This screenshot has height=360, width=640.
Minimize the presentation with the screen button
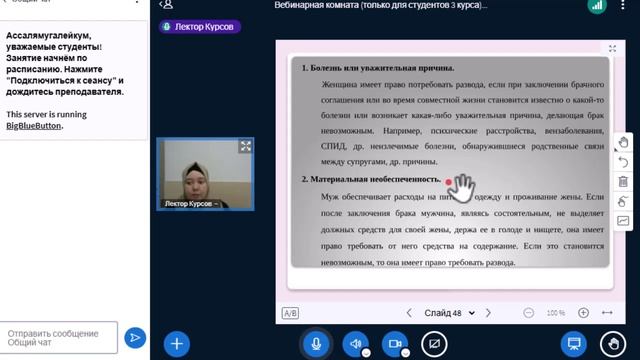[574, 344]
